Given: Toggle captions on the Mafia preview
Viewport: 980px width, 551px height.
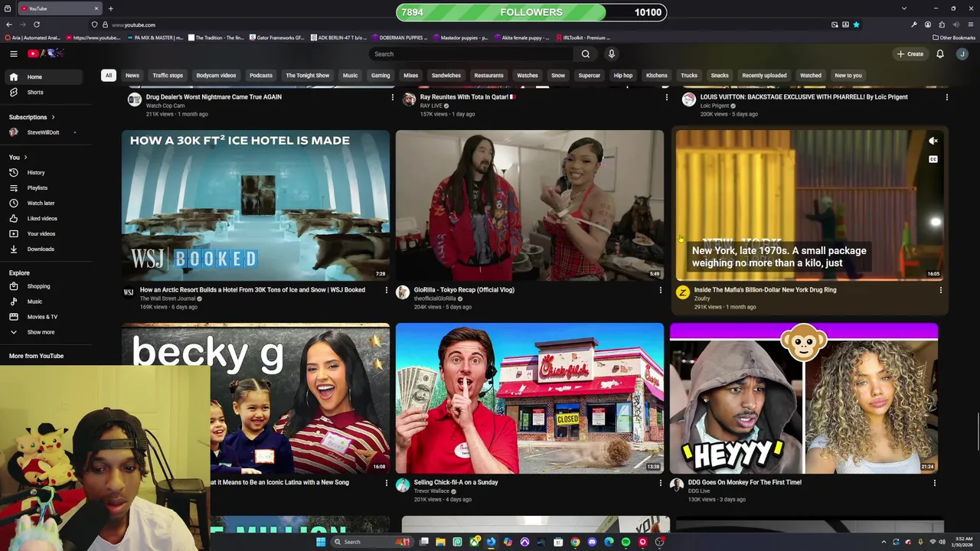Looking at the screenshot, I should point(933,159).
